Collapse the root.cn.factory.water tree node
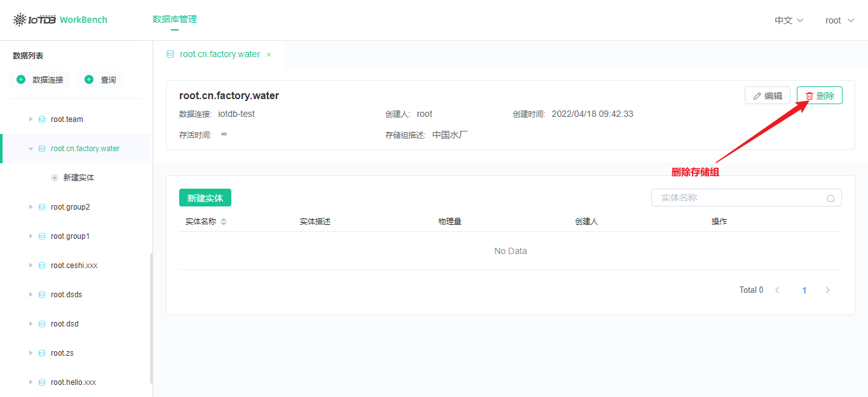Screen dimensions: 868x397 pyautogui.click(x=31, y=148)
